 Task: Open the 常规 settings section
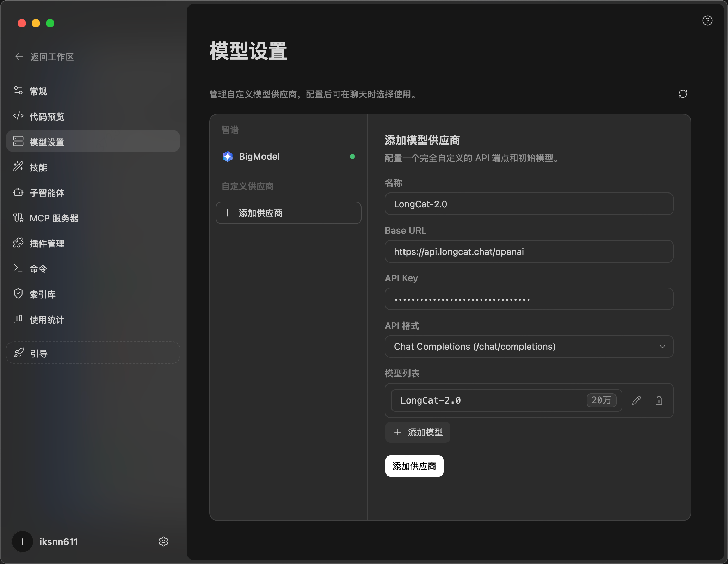[93, 91]
